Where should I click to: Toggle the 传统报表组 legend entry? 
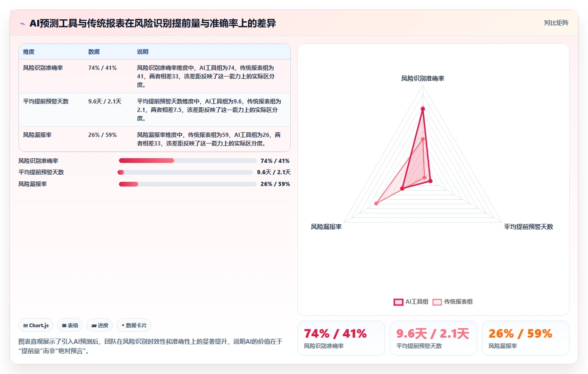coord(453,302)
